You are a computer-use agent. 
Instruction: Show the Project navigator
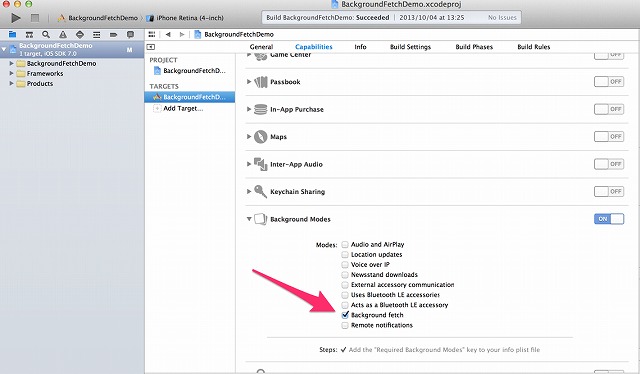pyautogui.click(x=12, y=34)
